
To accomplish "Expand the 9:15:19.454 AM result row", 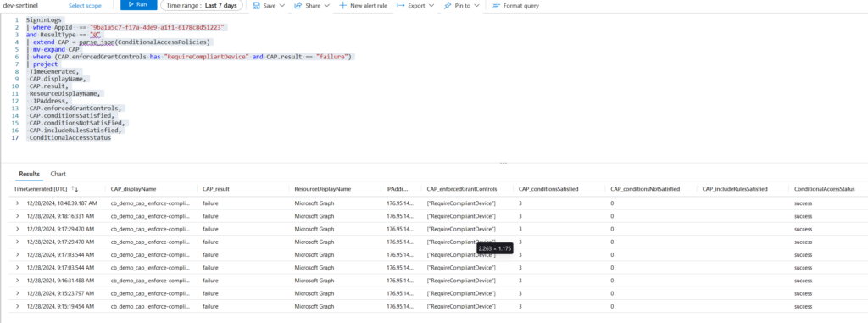I will tap(18, 306).
